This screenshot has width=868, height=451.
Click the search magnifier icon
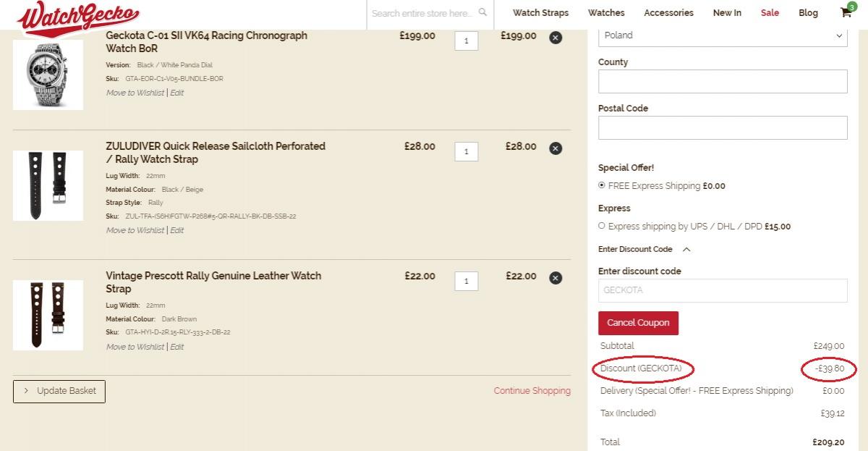tap(483, 12)
